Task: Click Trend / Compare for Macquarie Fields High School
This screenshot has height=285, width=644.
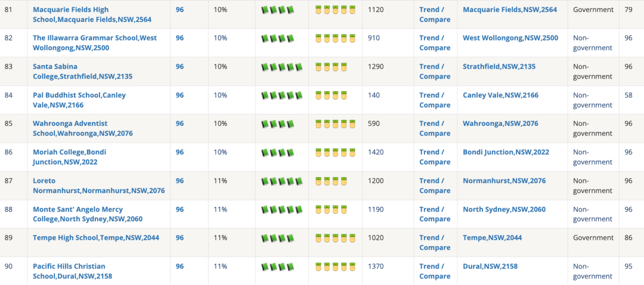Action: (435, 14)
